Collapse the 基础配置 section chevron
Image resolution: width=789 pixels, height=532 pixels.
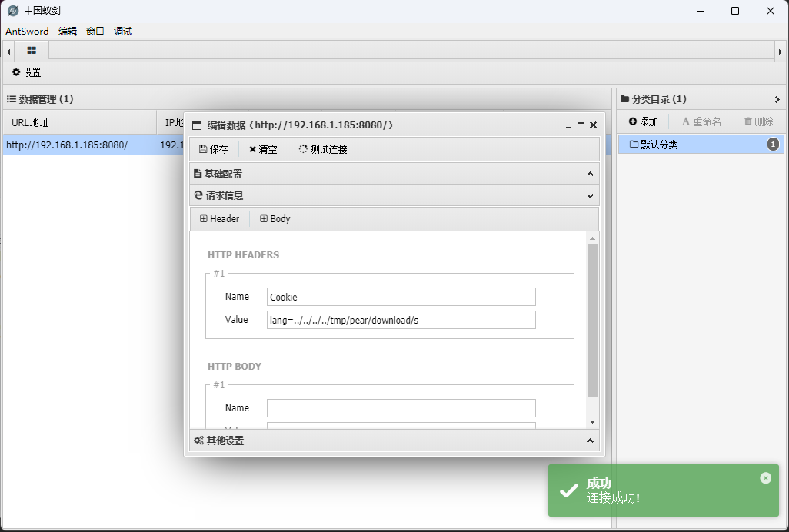click(x=590, y=174)
